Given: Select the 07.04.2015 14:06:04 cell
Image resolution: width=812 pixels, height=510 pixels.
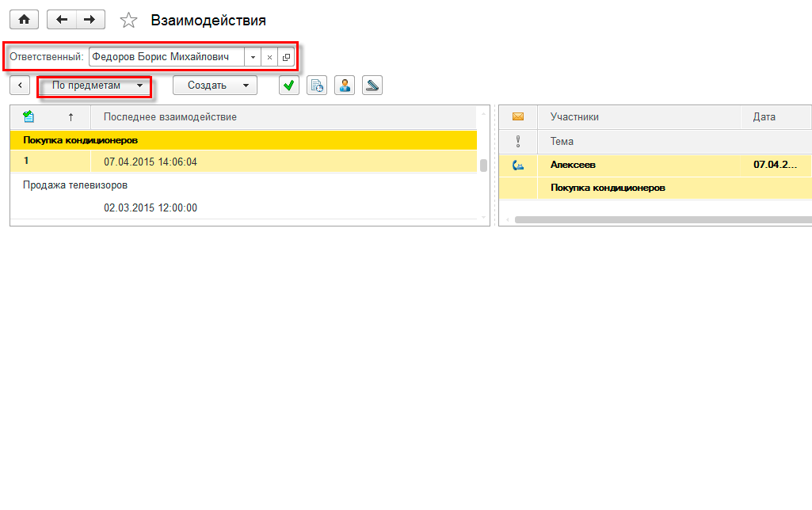Looking at the screenshot, I should click(x=284, y=162).
